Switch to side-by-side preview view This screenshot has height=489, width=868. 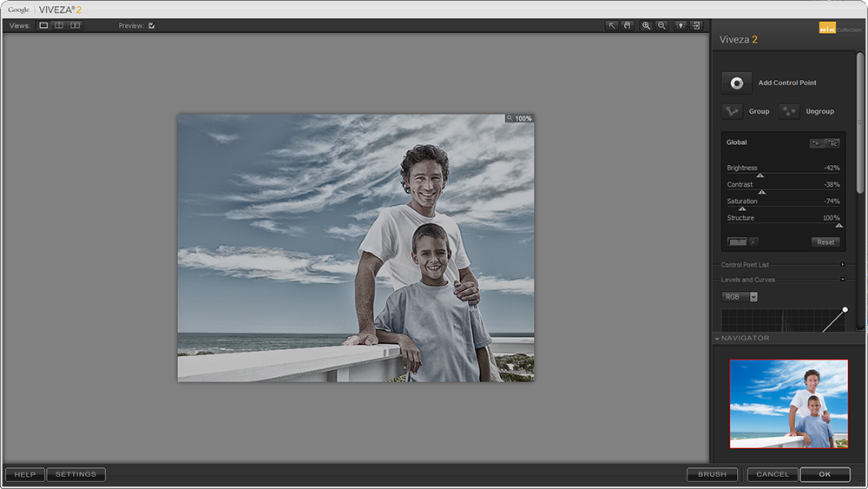[x=75, y=25]
